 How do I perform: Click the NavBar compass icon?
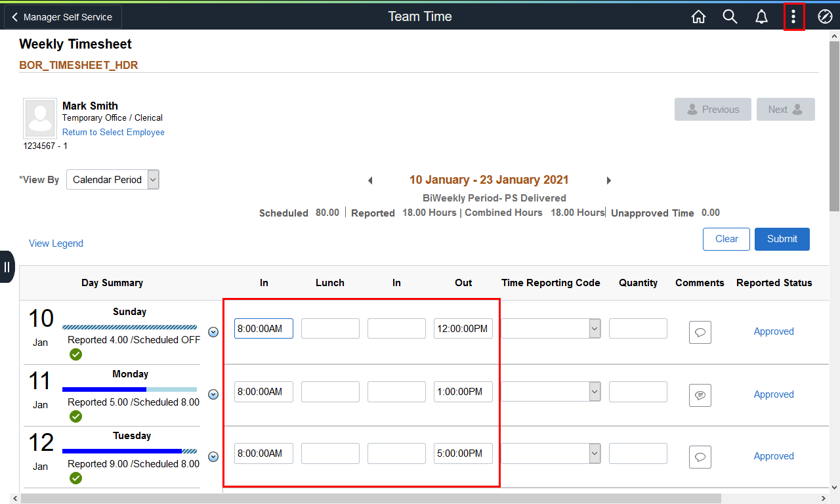[x=825, y=17]
